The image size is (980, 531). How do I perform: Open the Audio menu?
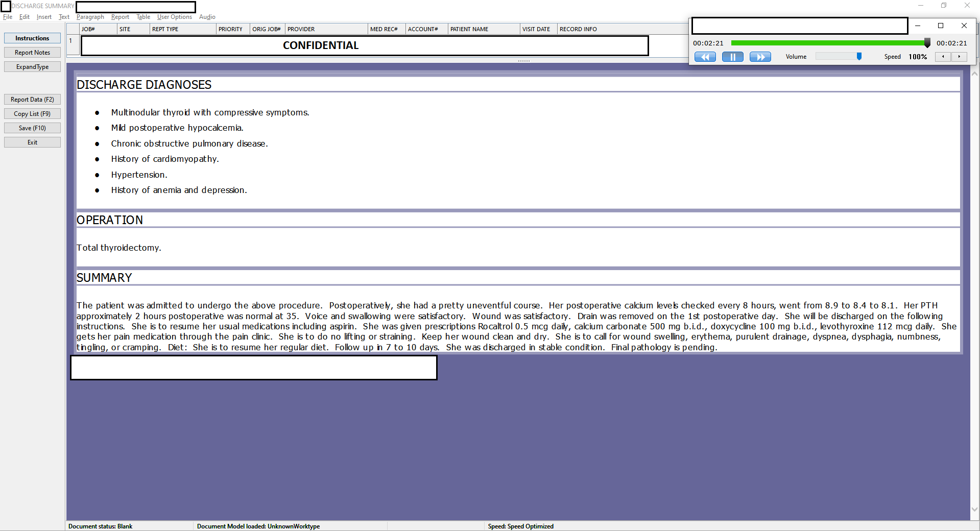(207, 17)
